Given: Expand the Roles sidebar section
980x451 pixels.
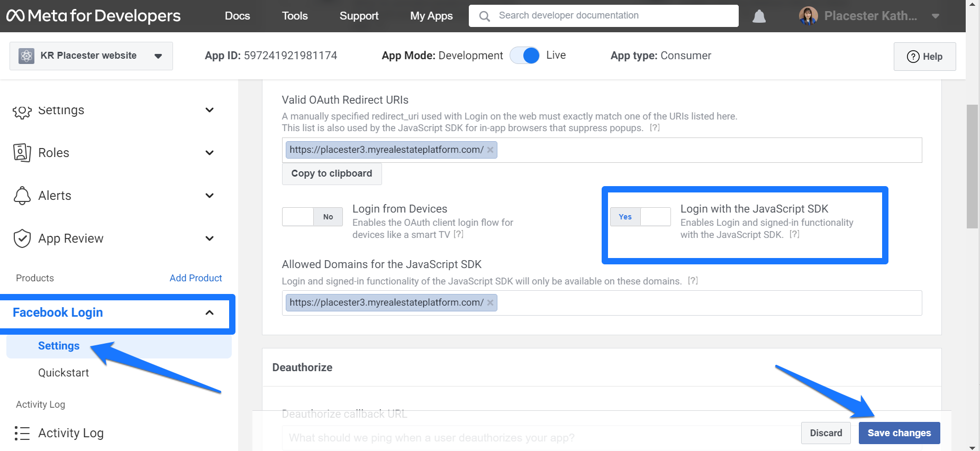Looking at the screenshot, I should pos(210,153).
